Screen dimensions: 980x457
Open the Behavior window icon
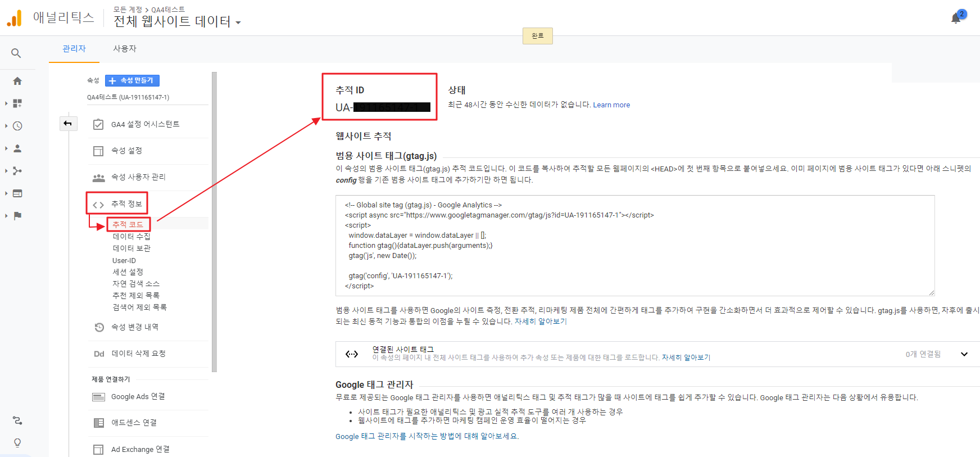[17, 193]
